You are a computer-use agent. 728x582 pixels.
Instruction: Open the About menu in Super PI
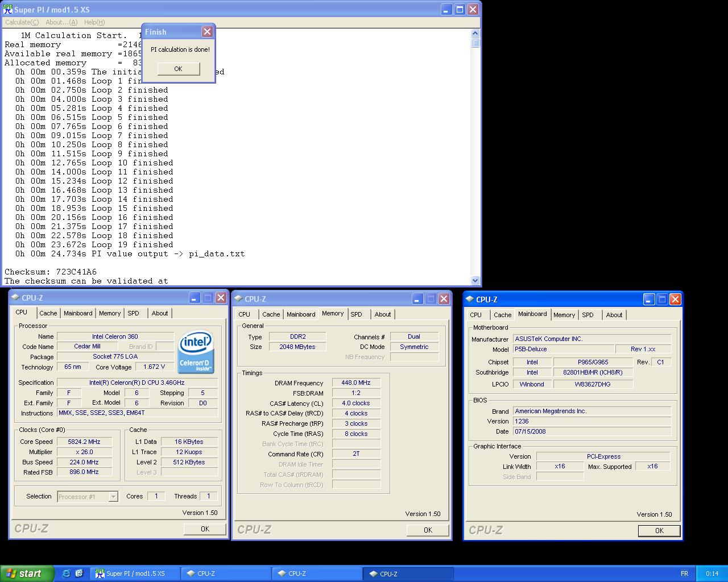point(61,22)
